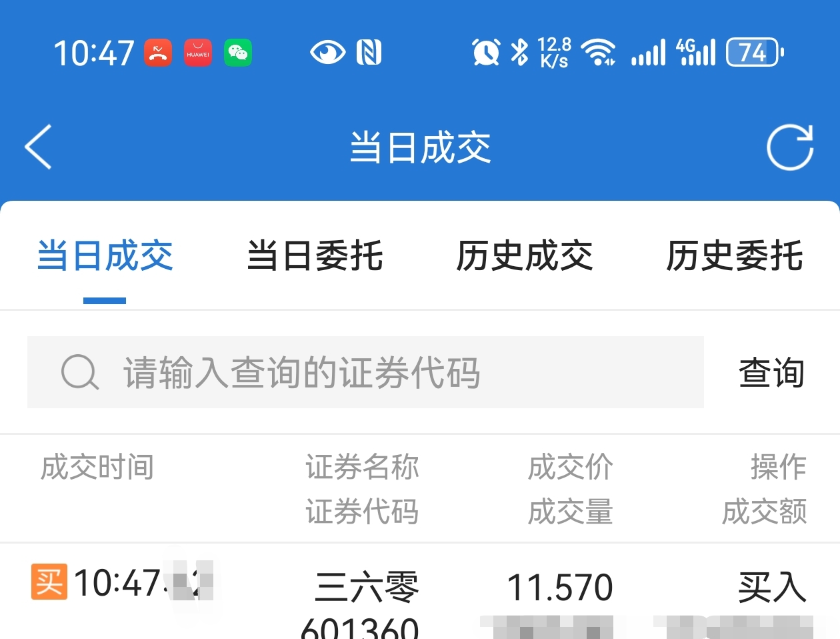
Task: Focus the 请输入查询的证券代码 search field
Action: (x=365, y=372)
